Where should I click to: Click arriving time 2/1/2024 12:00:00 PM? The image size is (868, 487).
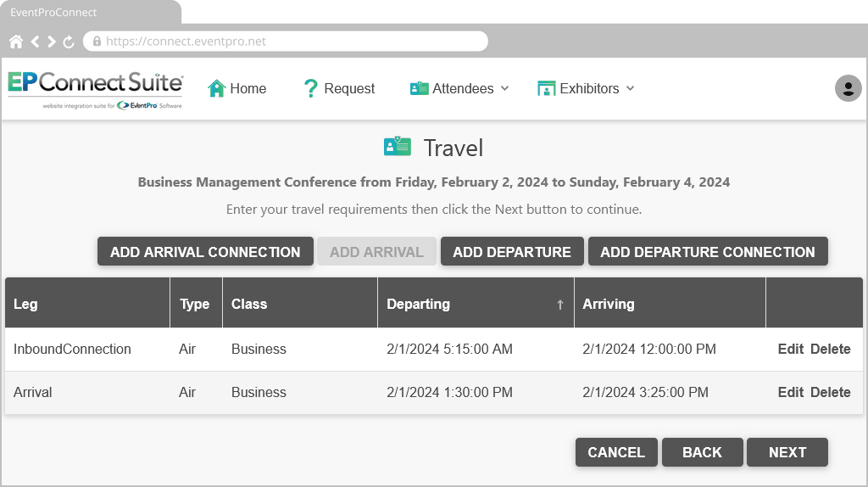(649, 349)
